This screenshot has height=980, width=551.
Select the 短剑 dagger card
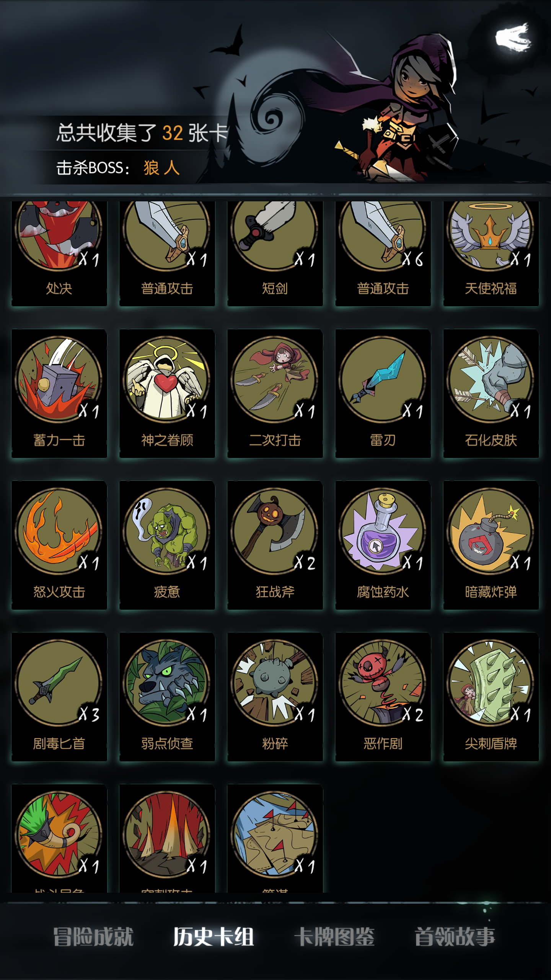tap(275, 253)
